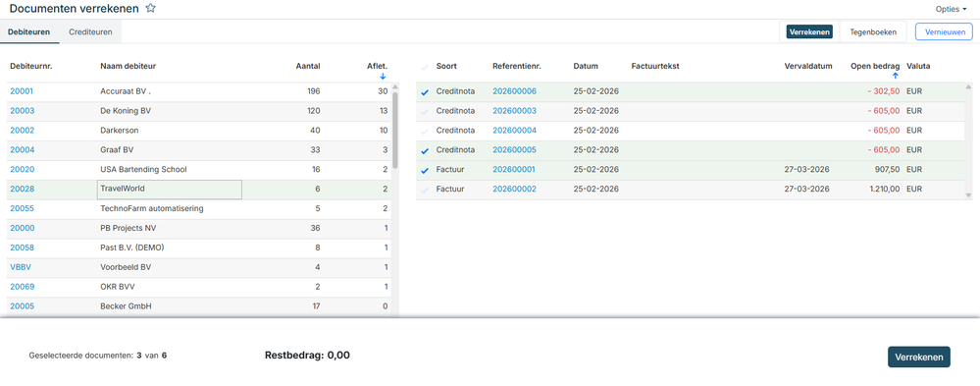Click the Aflet. column sort arrow
Viewport: 980px width, 386px height.
click(x=383, y=77)
